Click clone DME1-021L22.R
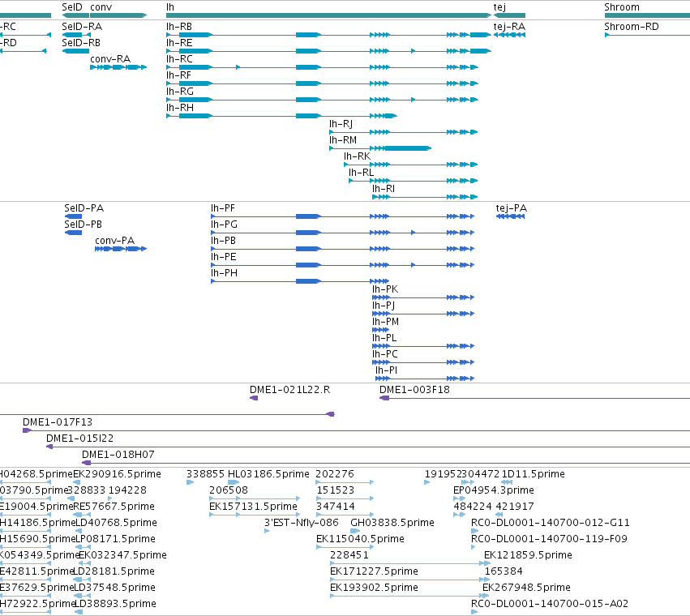Image resolution: width=690 pixels, height=616 pixels. [x=254, y=398]
